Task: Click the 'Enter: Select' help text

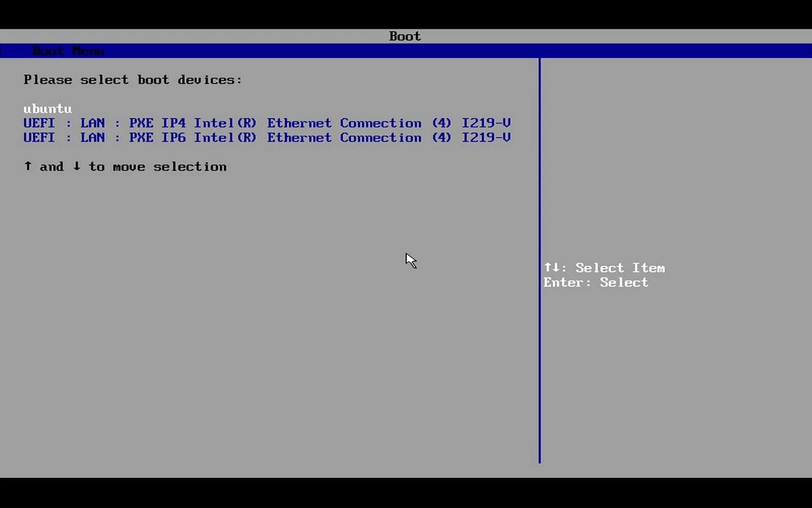Action: click(x=596, y=282)
